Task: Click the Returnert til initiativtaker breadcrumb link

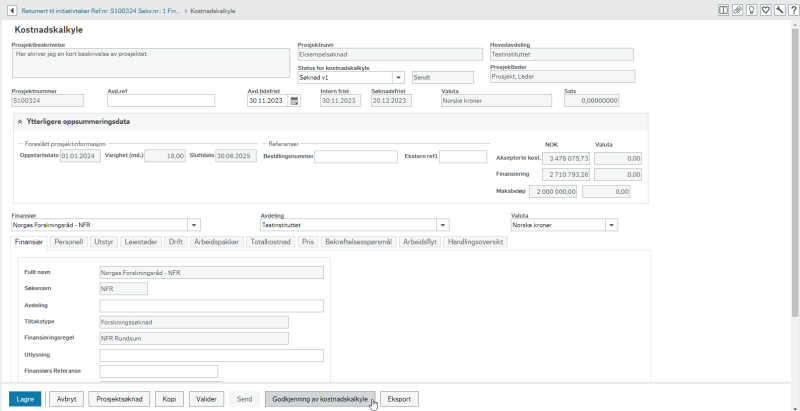Action: coord(101,11)
